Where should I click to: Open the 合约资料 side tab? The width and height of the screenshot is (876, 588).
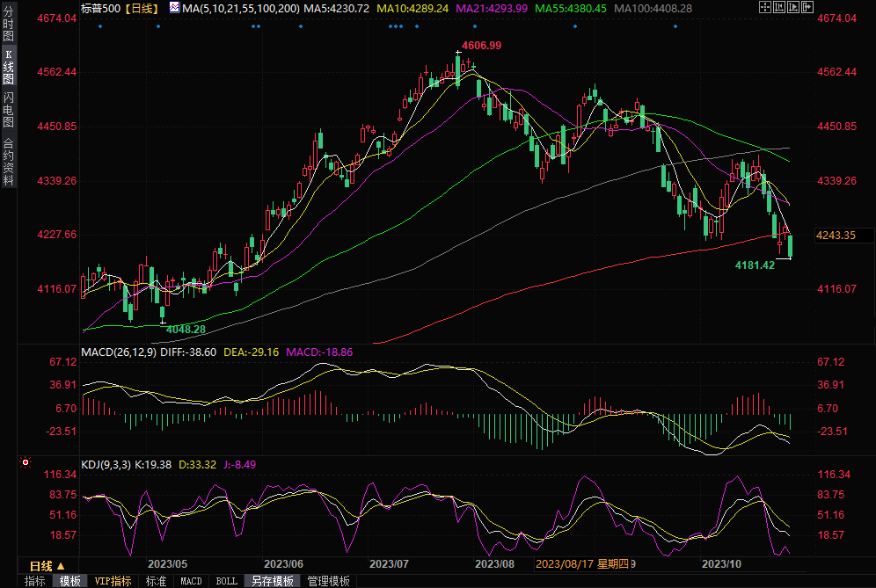coord(8,161)
